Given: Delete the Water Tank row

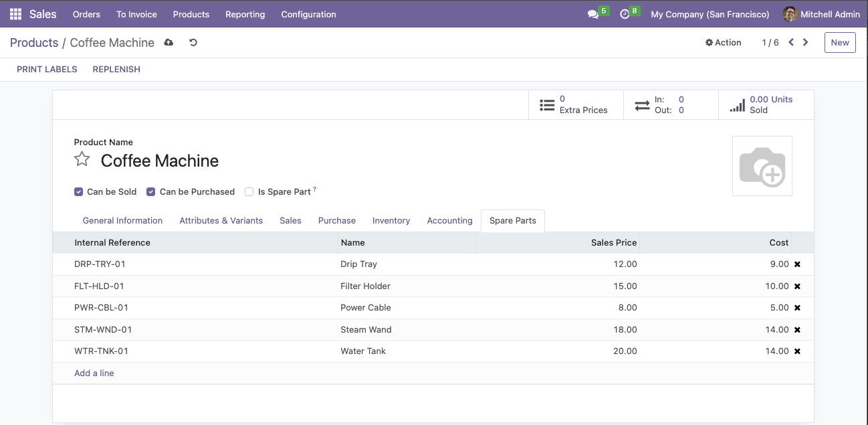Looking at the screenshot, I should pyautogui.click(x=797, y=351).
